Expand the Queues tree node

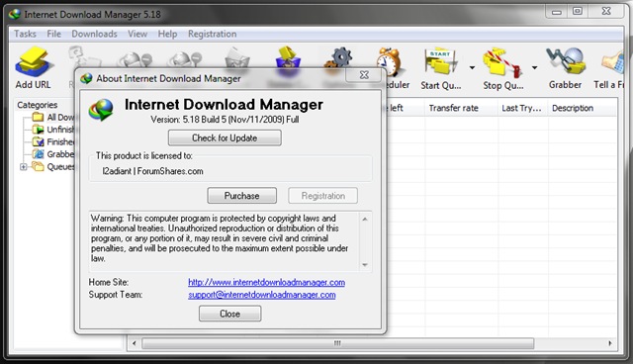point(24,166)
